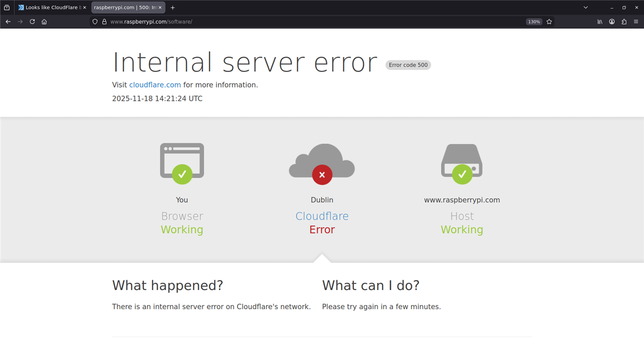This screenshot has height=349, width=644.
Task: Click the 'You' label under browser icon
Action: tap(182, 200)
